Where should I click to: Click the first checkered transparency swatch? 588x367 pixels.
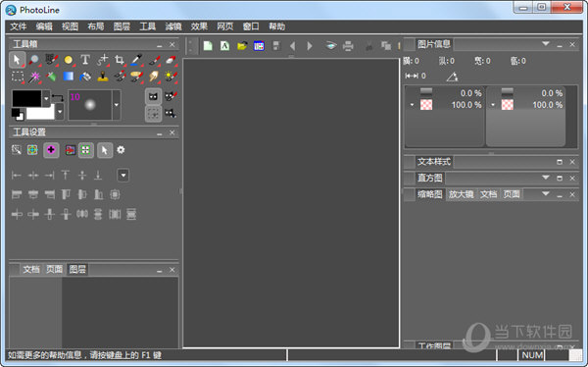[x=426, y=105]
